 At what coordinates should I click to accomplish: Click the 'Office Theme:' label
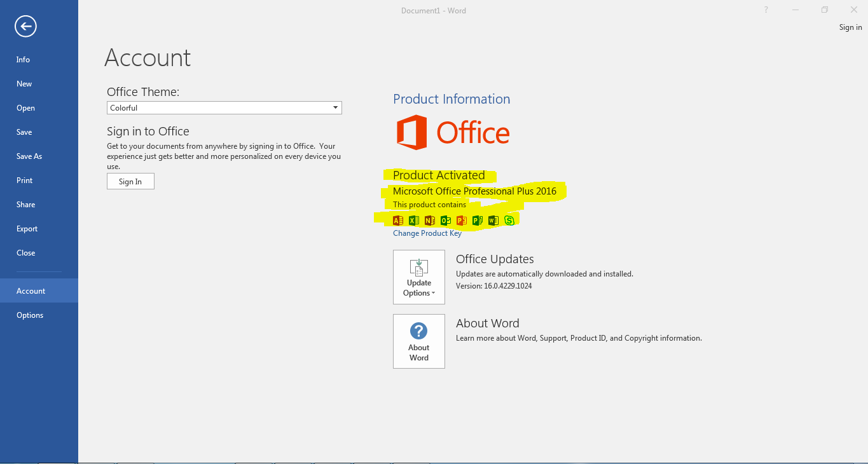[x=143, y=92]
